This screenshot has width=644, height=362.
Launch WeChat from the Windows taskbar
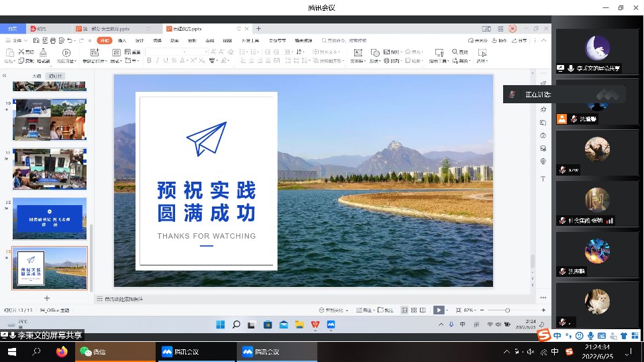pos(93,352)
